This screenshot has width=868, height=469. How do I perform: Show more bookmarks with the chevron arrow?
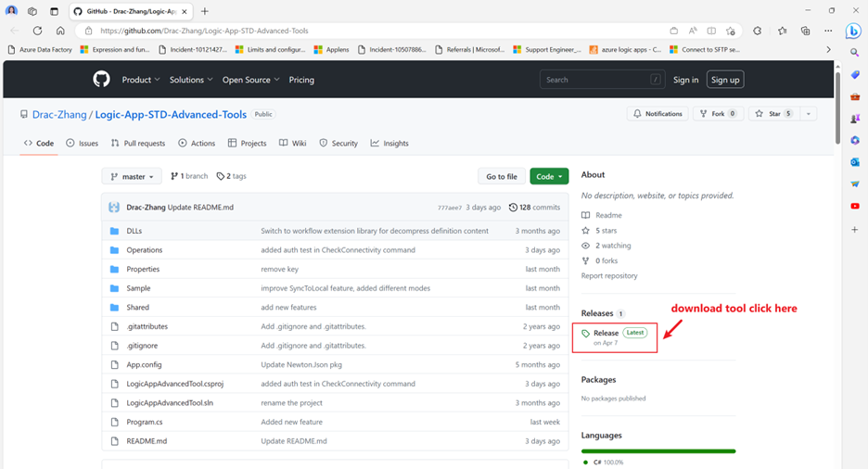coord(829,50)
